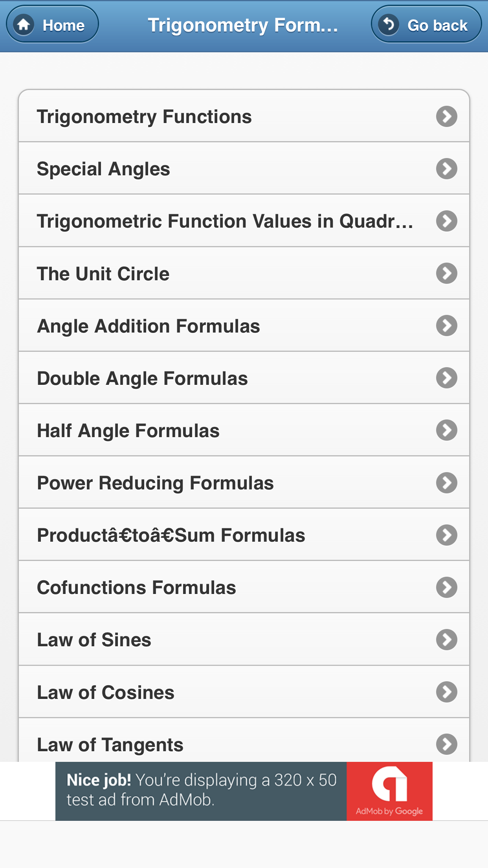Click the arrow icon beside The Unit Circle
This screenshot has height=868, width=488.
[x=446, y=273]
